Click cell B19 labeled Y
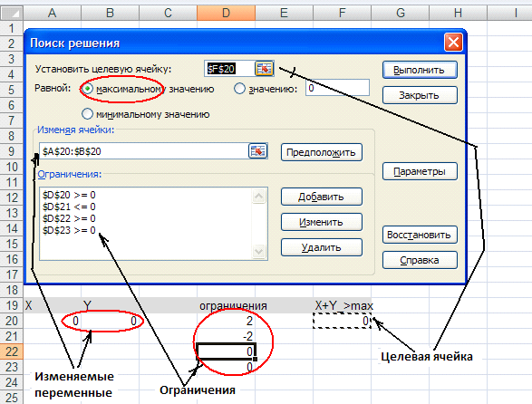The image size is (532, 404). (110, 305)
